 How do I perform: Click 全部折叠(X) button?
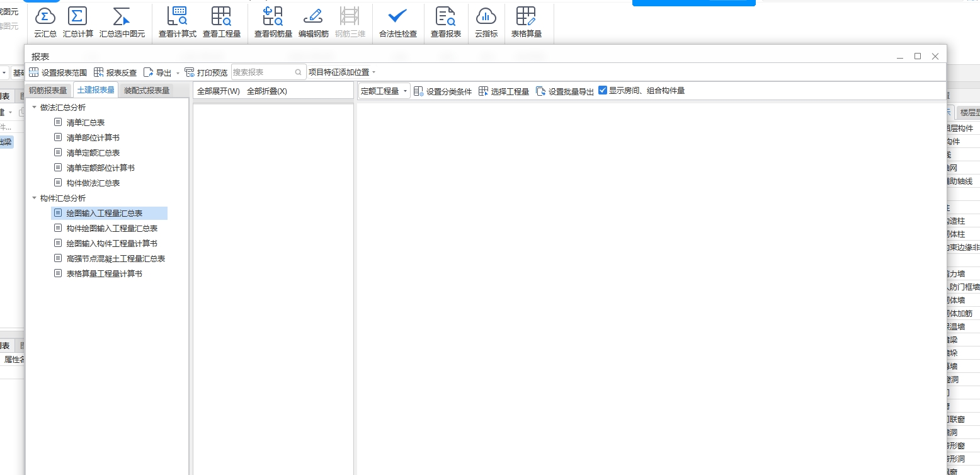267,91
